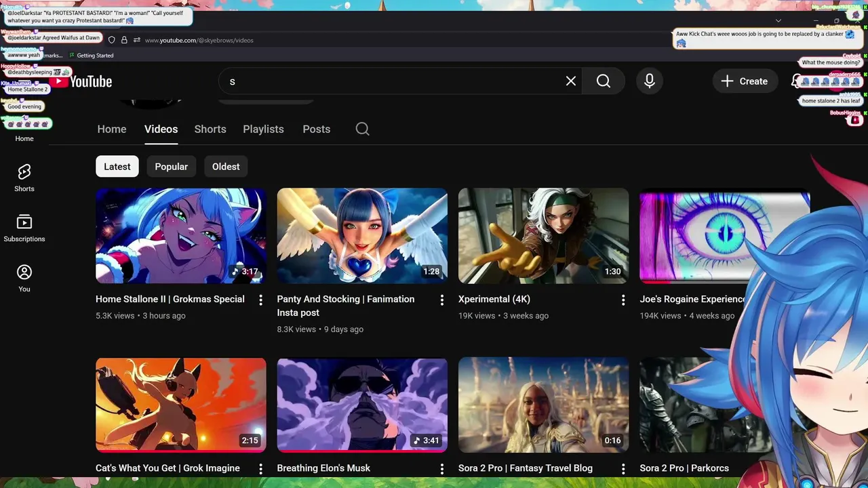Screen dimensions: 868x488
Task: Click the Breathing Elon's Musk title
Action: [x=323, y=468]
